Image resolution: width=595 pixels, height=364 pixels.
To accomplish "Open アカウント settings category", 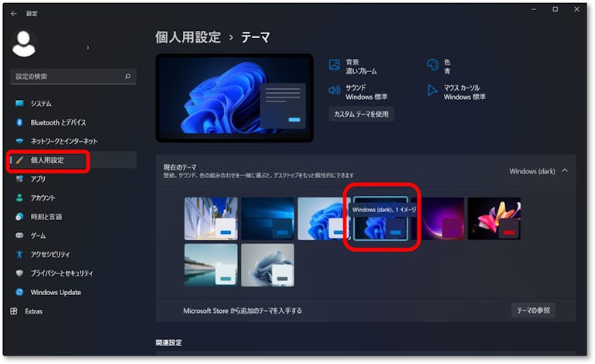I will [x=73, y=198].
